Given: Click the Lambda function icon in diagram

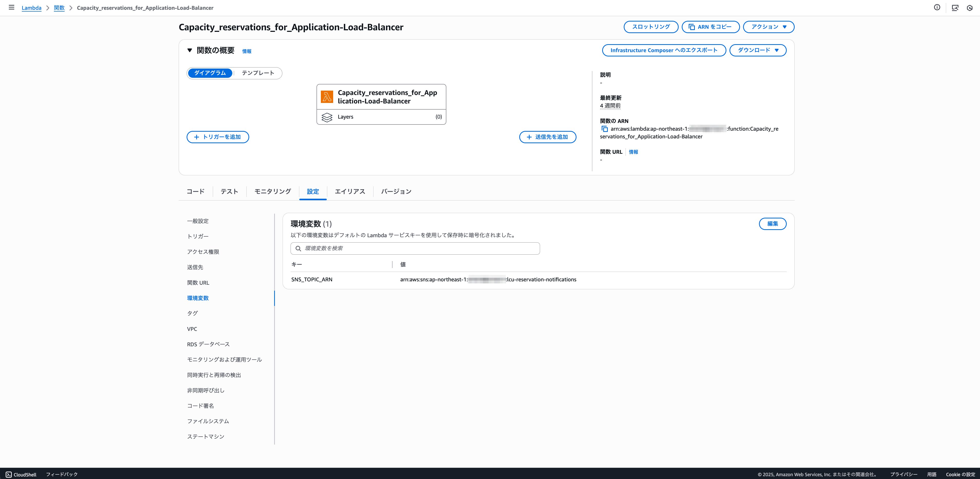Looking at the screenshot, I should tap(327, 97).
